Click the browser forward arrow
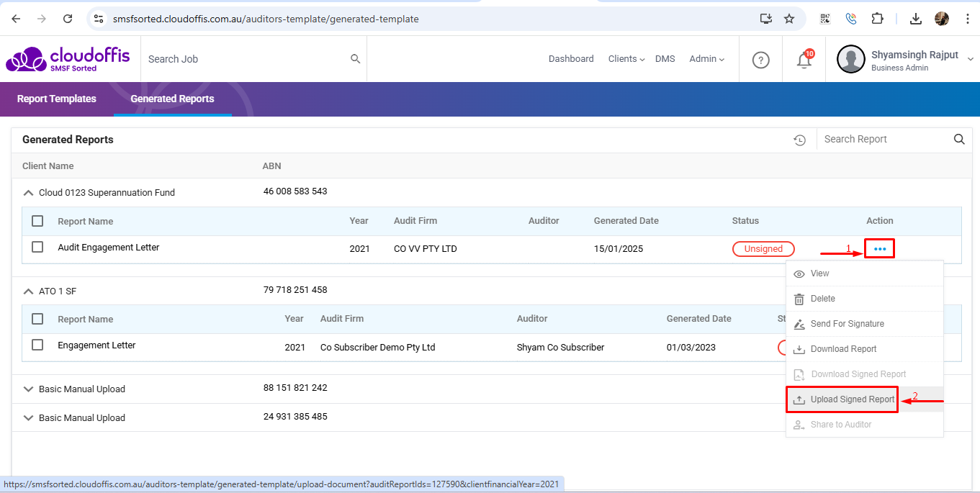This screenshot has height=493, width=980. (x=42, y=19)
